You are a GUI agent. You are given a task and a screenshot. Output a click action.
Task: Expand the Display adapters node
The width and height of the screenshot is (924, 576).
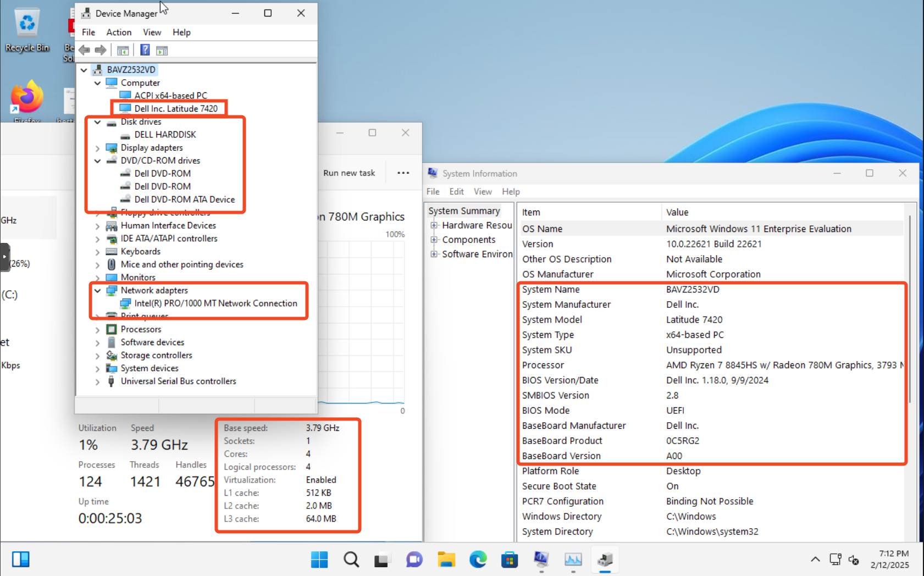(97, 148)
